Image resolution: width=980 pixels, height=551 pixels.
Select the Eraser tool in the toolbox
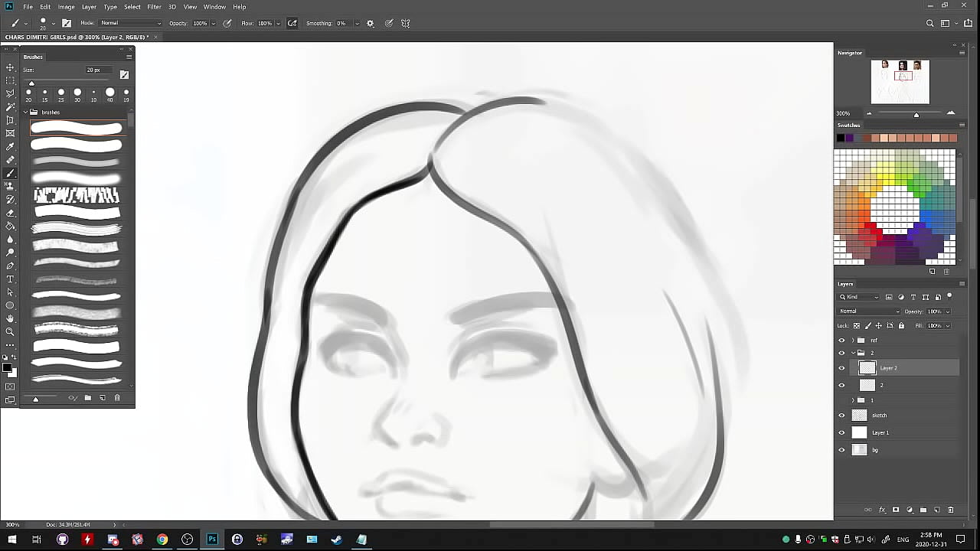click(x=10, y=213)
